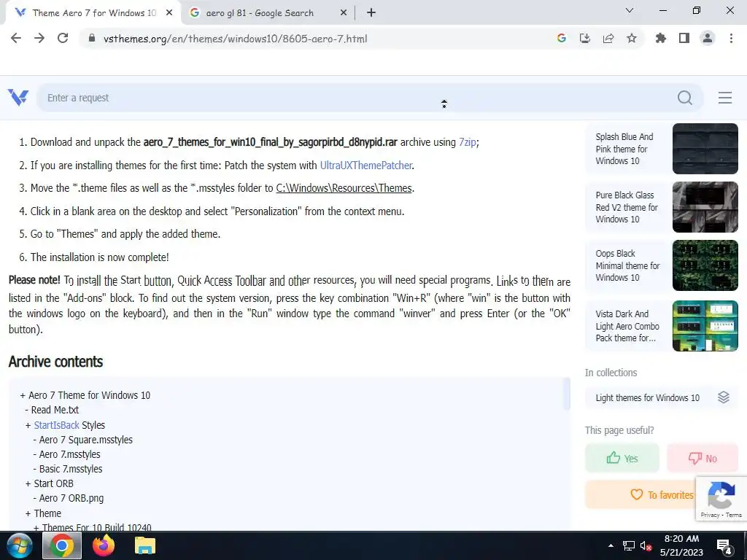Screen dimensions: 747x560
Task: Close the aero gl 81 Google Search tab
Action: 344,13
